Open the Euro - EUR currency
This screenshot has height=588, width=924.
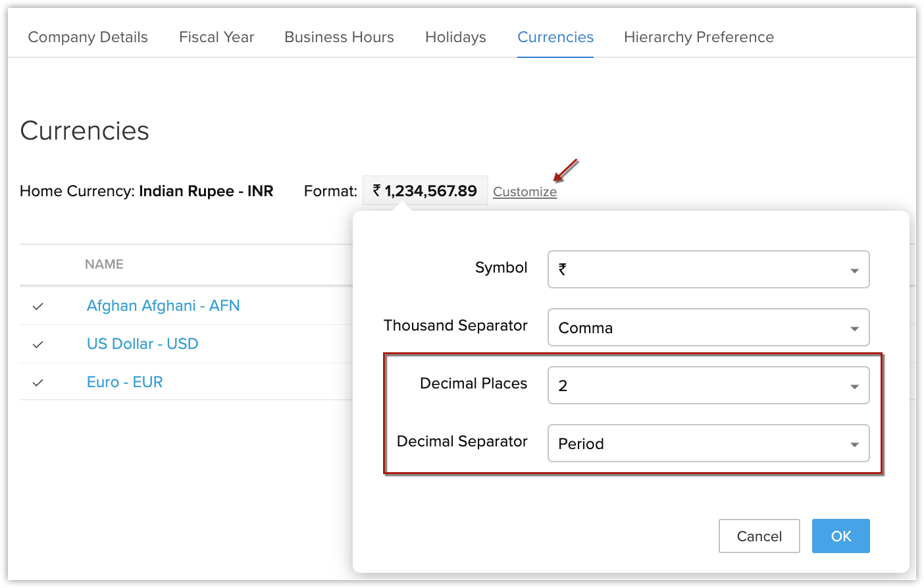(124, 382)
